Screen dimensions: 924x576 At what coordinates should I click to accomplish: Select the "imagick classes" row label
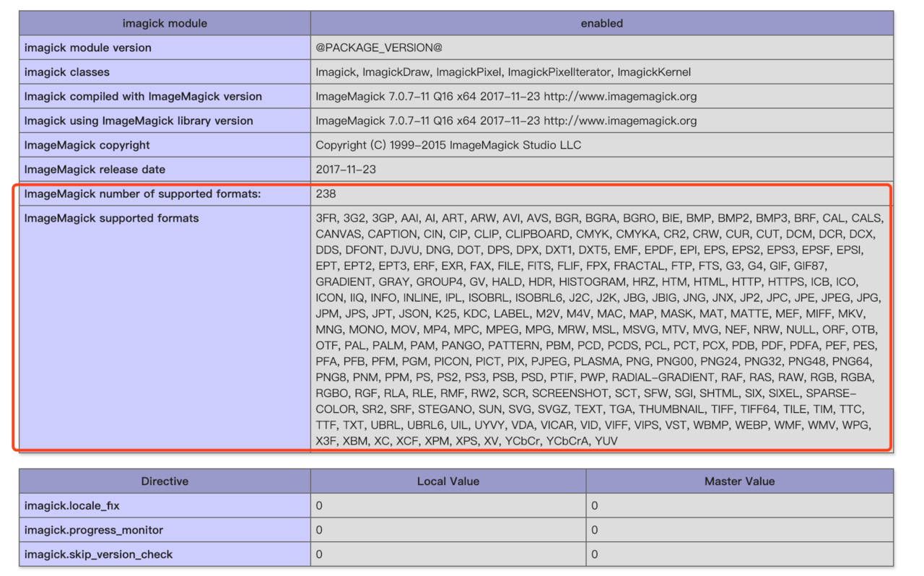pos(67,72)
